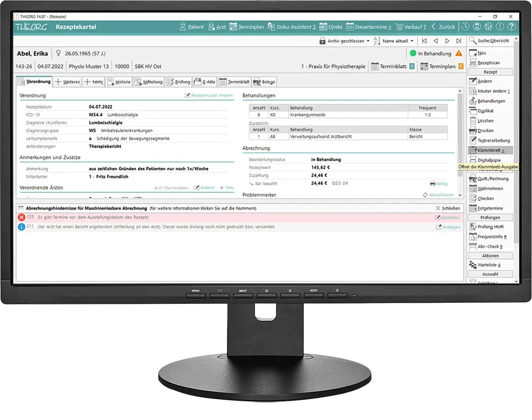The image size is (532, 420).
Task: Click Korrektur for error 123
Action: (447, 218)
